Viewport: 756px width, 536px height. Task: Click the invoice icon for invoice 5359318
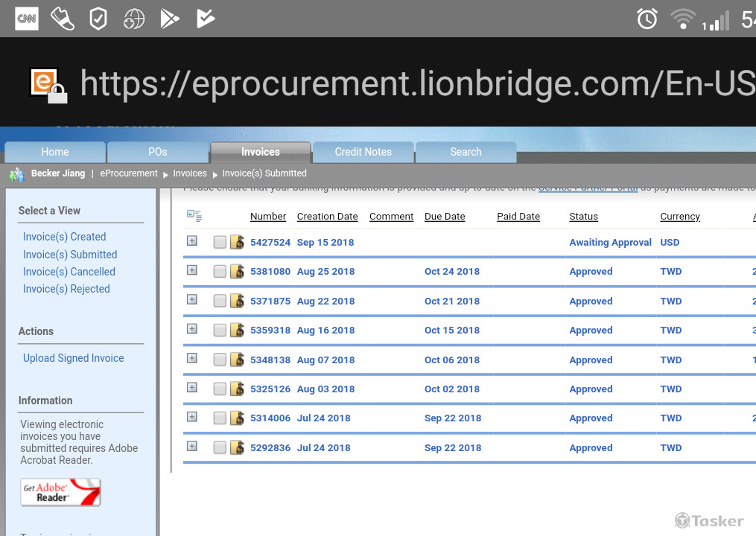point(237,331)
